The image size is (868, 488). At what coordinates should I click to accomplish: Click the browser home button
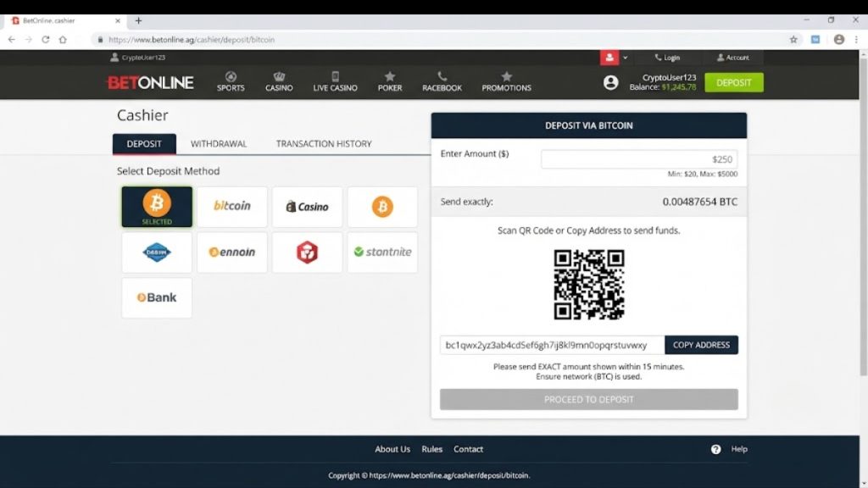pos(63,39)
